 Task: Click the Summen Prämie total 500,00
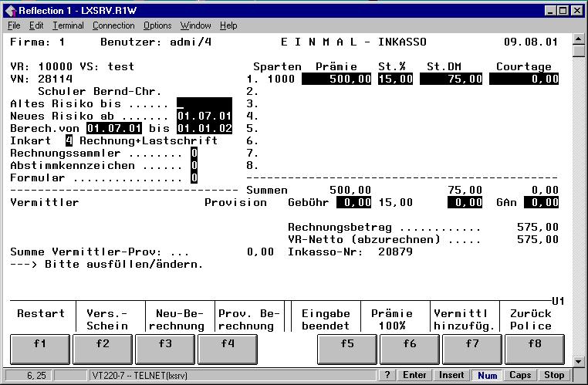pos(350,190)
